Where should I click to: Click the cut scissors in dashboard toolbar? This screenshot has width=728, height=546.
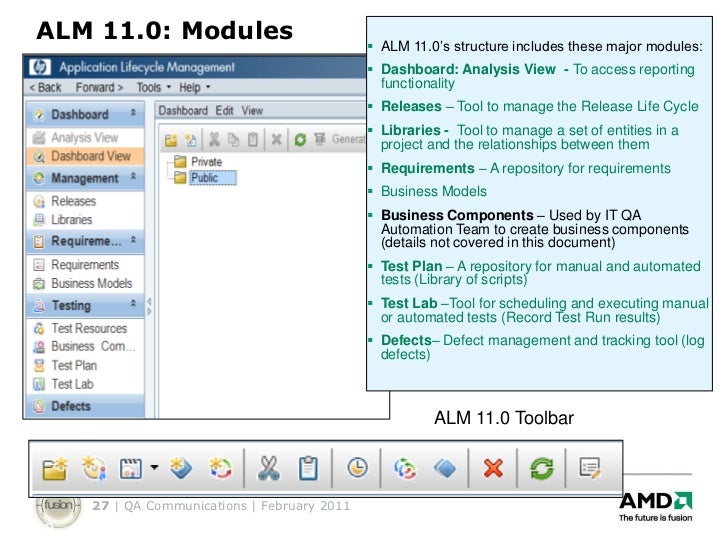coord(214,139)
